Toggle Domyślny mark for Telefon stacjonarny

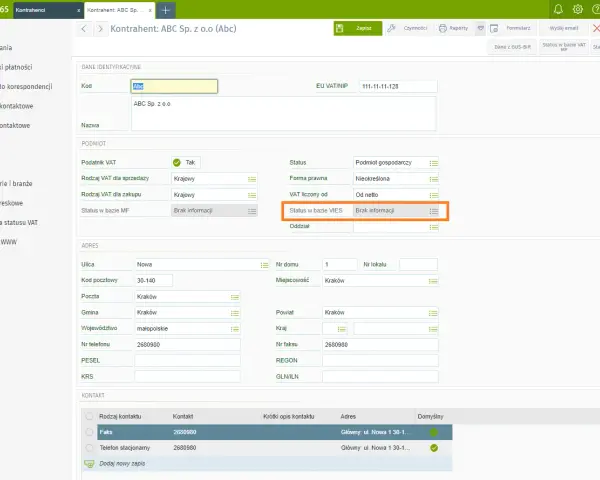(x=434, y=448)
